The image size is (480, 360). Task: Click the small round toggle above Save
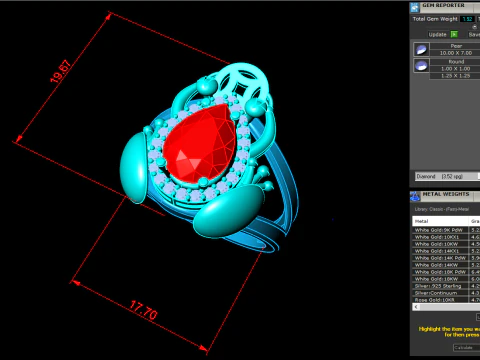(x=474, y=27)
